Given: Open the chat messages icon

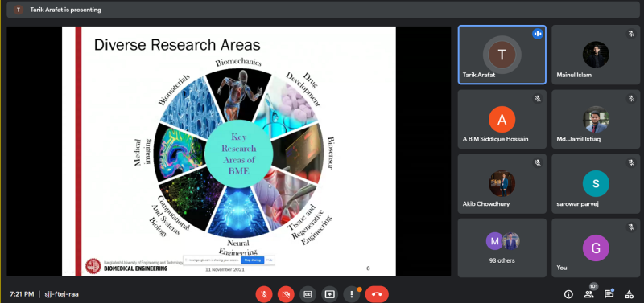Looking at the screenshot, I should [609, 294].
